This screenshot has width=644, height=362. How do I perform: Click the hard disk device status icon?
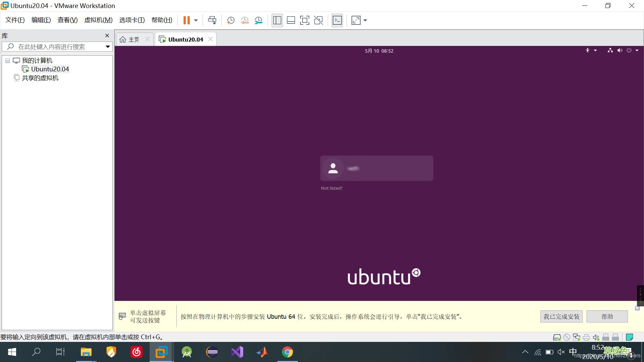click(557, 337)
